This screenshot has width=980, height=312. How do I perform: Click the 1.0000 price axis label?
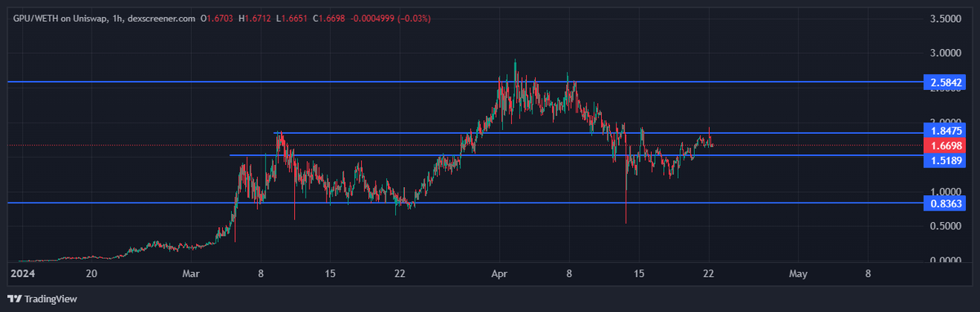point(946,191)
